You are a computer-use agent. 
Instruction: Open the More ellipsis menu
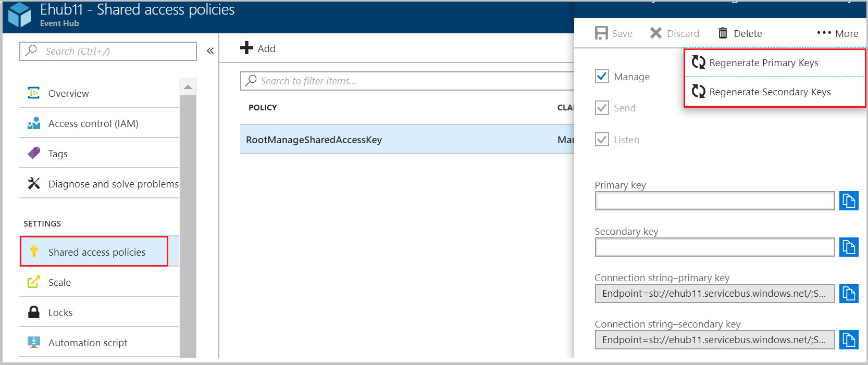837,33
